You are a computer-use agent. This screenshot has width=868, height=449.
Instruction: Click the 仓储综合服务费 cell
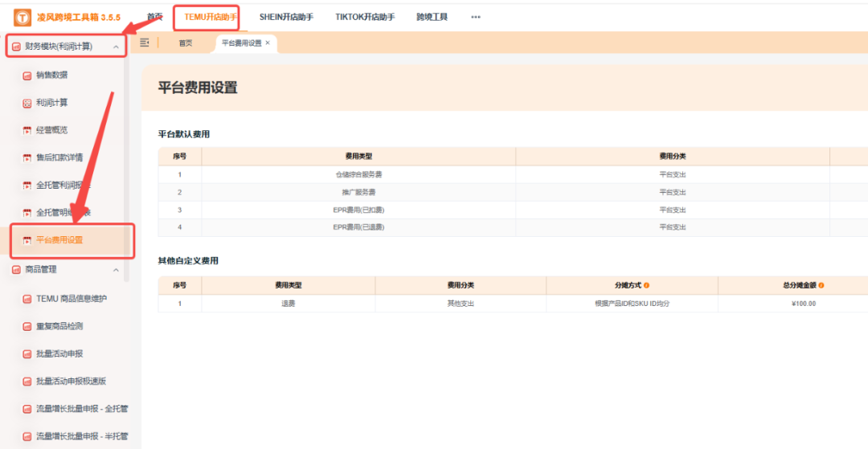(358, 175)
